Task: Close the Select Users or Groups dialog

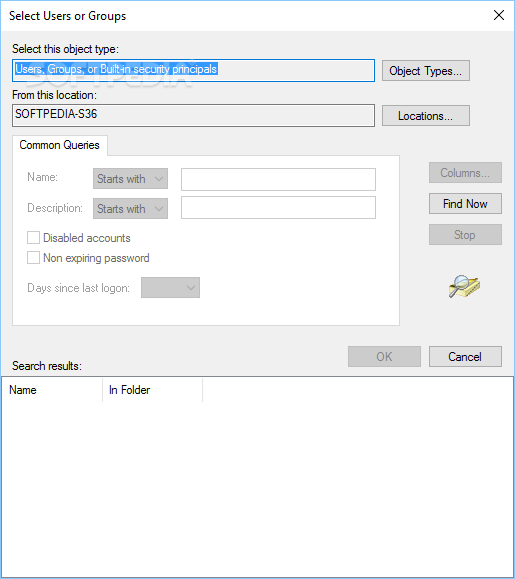Action: (499, 16)
